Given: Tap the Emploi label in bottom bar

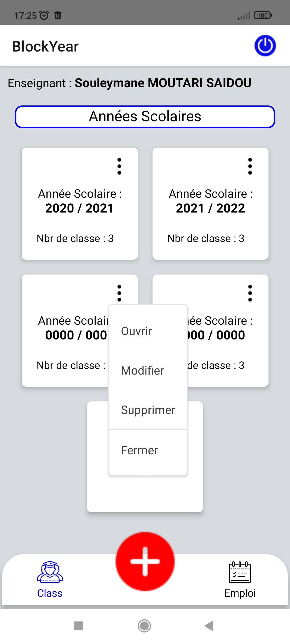Looking at the screenshot, I should [240, 593].
